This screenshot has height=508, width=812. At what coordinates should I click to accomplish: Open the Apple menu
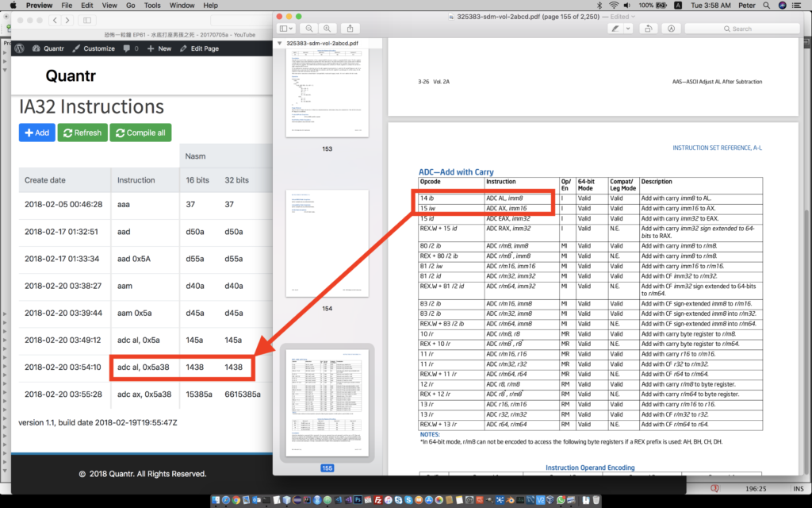point(13,6)
